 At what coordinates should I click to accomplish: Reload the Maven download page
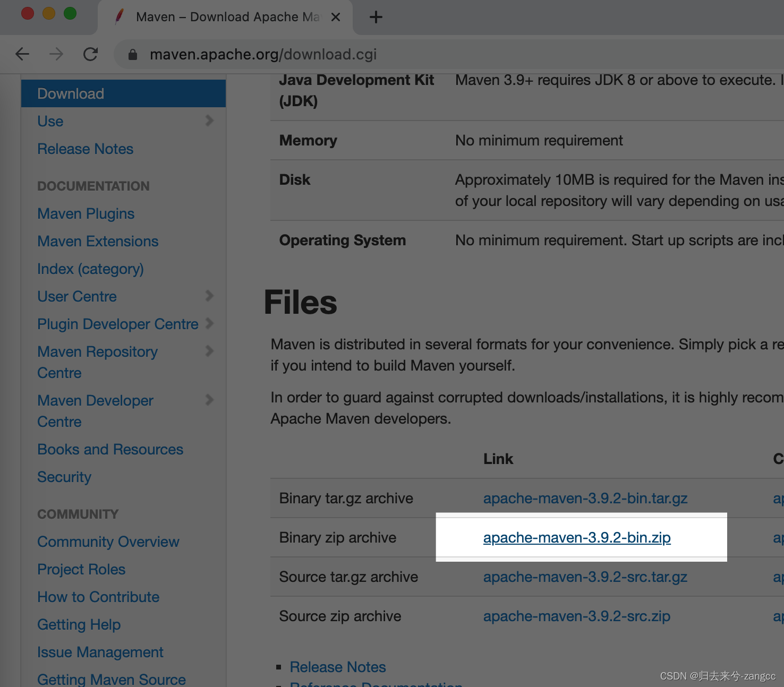click(x=90, y=54)
